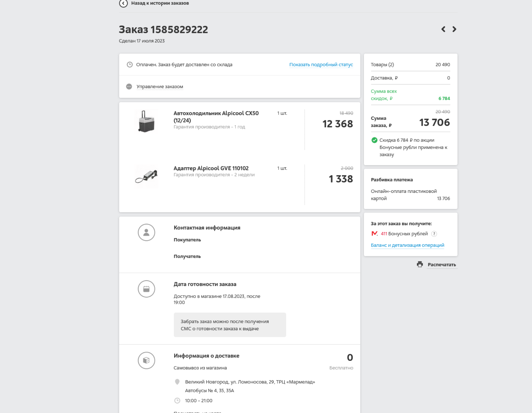Click Автобусы № 4, 35, 35А line
Screen dimensions: 532x413
[209, 391]
